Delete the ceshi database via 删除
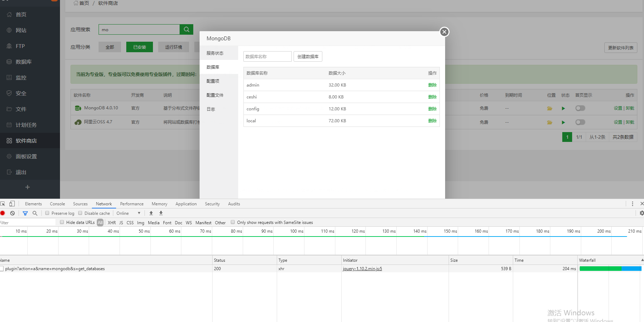Image resolution: width=644 pixels, height=322 pixels. pos(432,97)
